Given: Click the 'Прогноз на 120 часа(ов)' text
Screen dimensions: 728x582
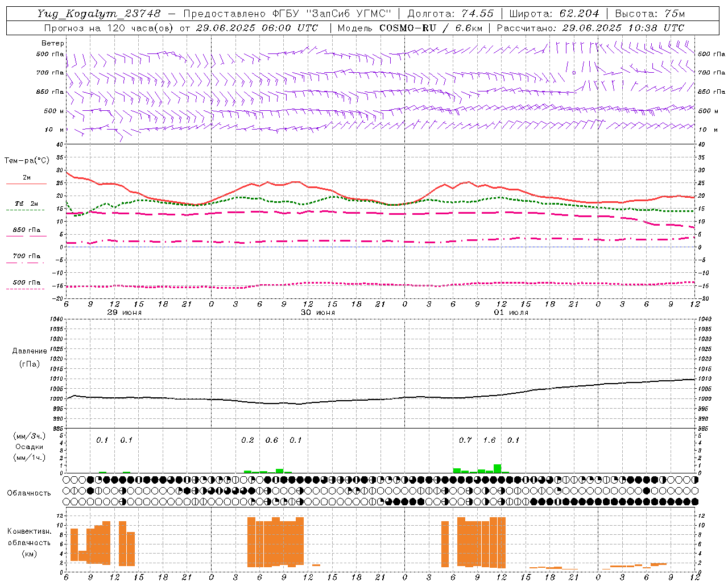Looking at the screenshot, I should point(109,28).
